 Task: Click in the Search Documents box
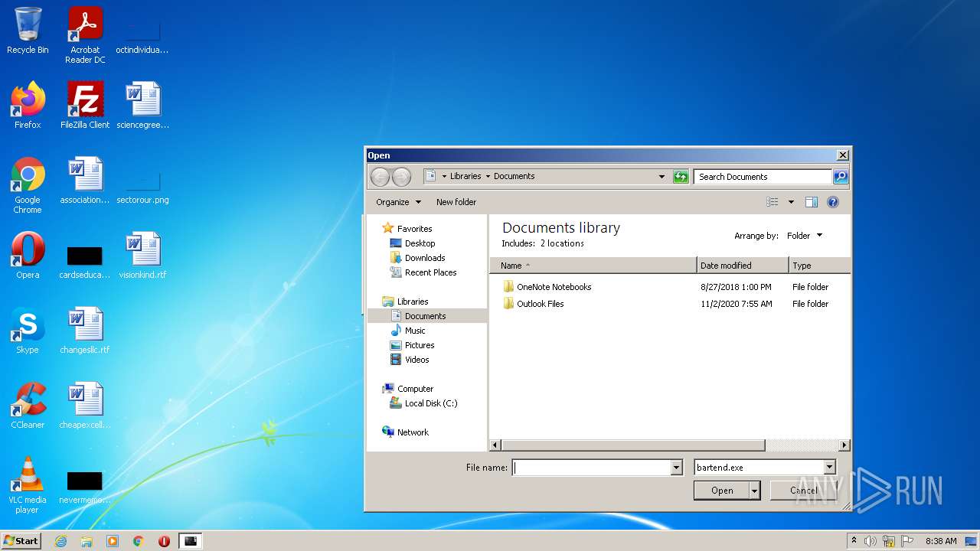click(763, 177)
